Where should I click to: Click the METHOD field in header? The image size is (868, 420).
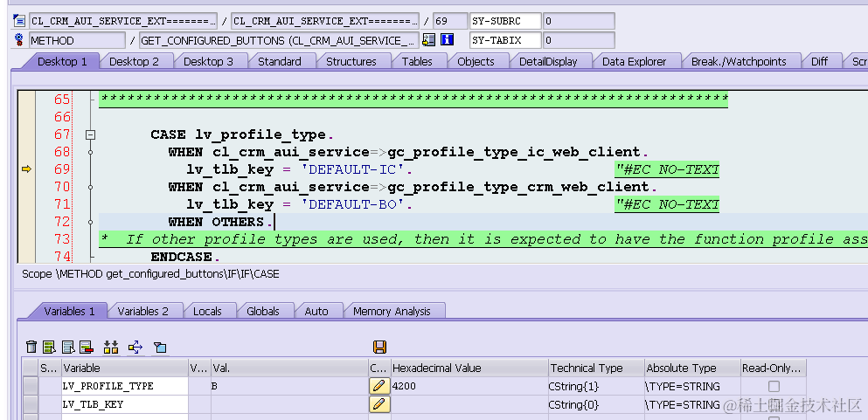point(78,40)
